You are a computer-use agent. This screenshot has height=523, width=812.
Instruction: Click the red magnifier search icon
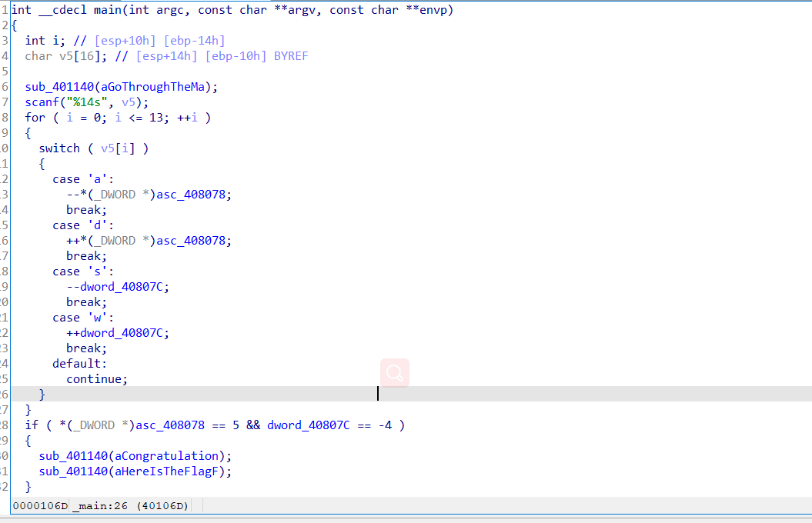pos(395,373)
